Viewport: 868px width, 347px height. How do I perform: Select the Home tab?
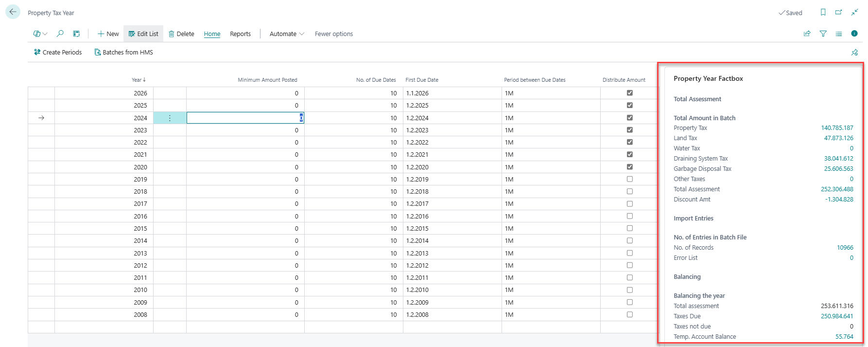(212, 34)
